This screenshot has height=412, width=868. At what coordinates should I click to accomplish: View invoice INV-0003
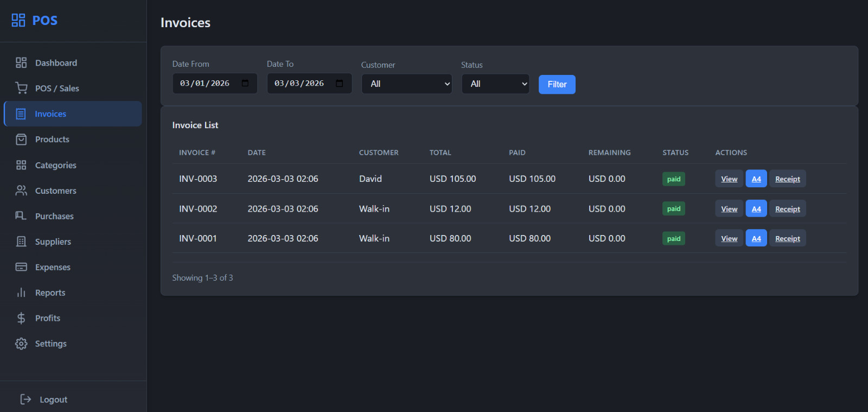pos(729,179)
